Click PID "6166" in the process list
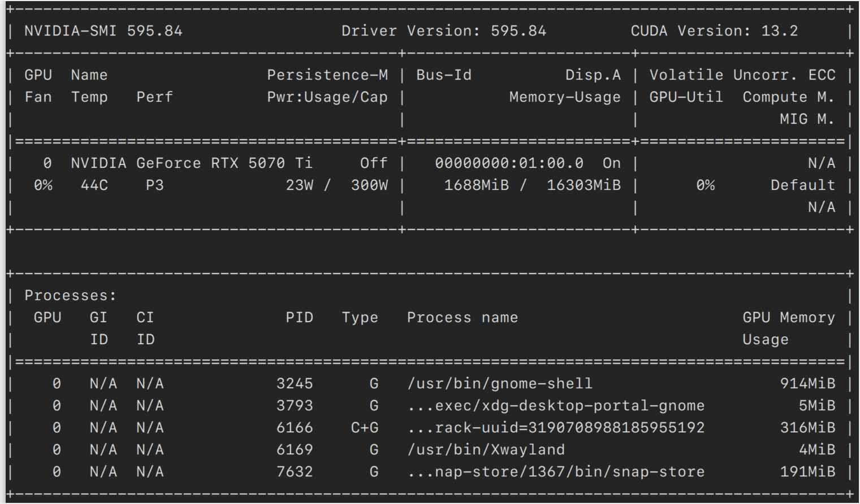860x504 pixels. tap(295, 428)
